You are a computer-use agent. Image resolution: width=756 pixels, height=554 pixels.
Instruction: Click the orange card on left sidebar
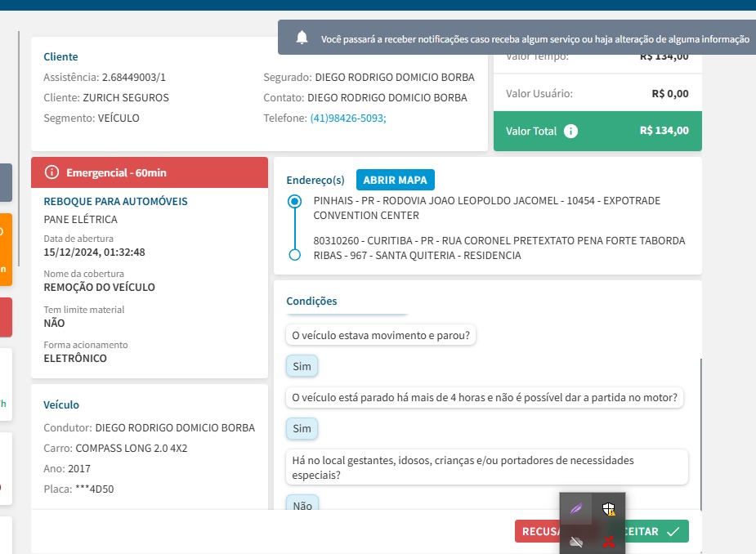[6, 250]
